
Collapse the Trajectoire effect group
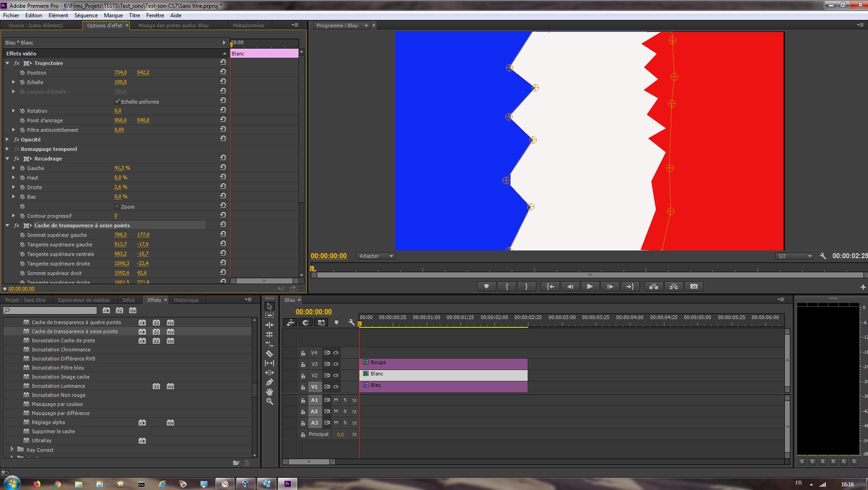coord(7,63)
